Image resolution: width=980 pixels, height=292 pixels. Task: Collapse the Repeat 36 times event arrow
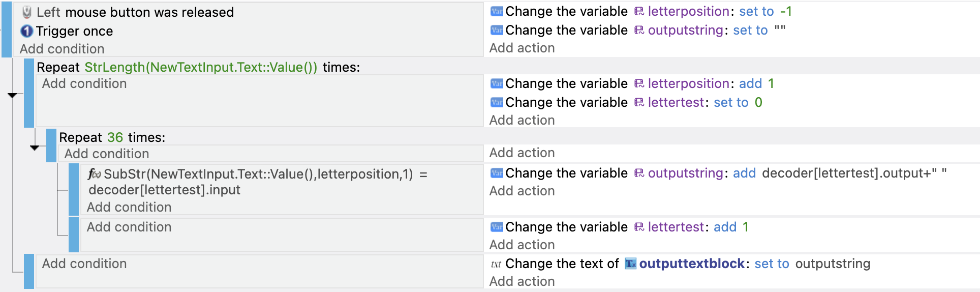click(35, 148)
